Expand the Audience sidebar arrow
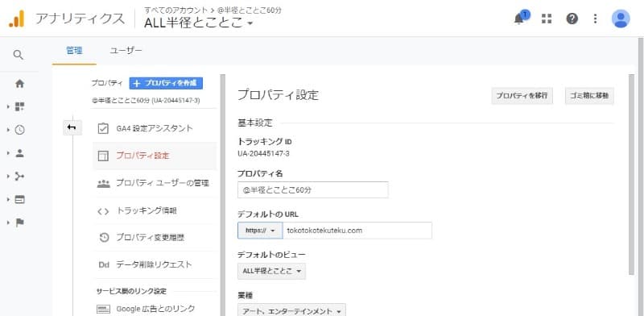 (x=8, y=153)
